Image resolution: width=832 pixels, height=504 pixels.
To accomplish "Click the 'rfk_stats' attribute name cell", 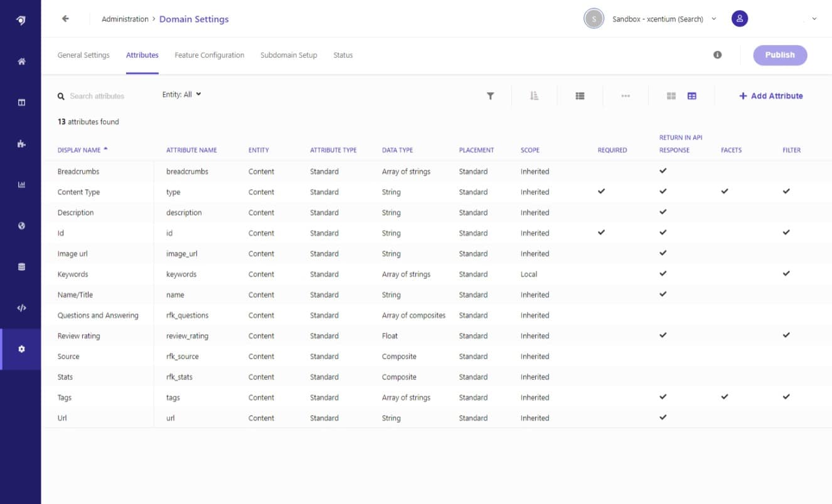I will (179, 377).
